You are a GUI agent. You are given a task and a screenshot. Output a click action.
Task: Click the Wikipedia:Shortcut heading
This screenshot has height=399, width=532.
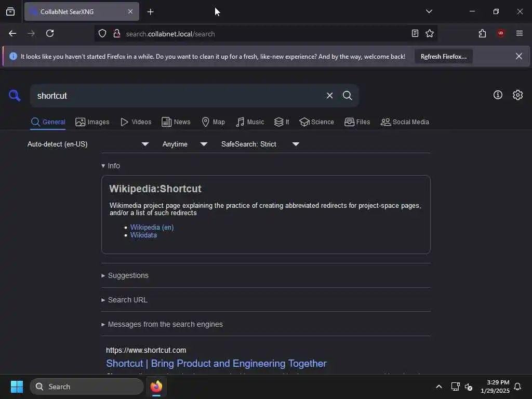(x=155, y=189)
